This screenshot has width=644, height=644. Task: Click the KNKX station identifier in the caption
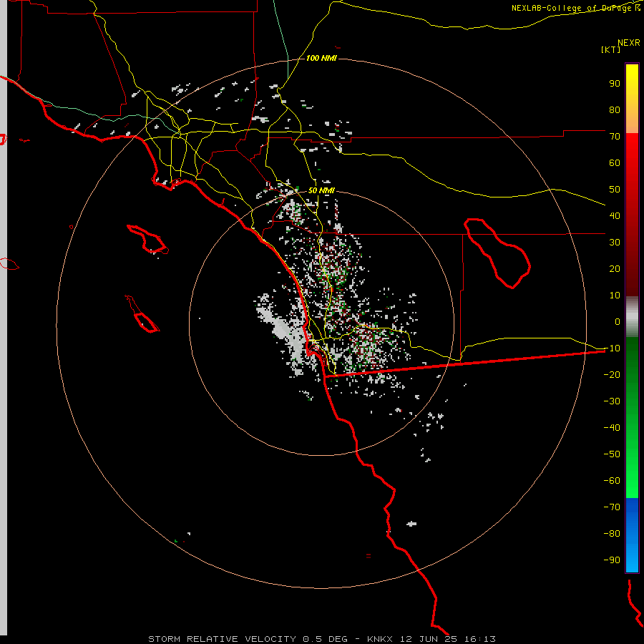[379, 639]
